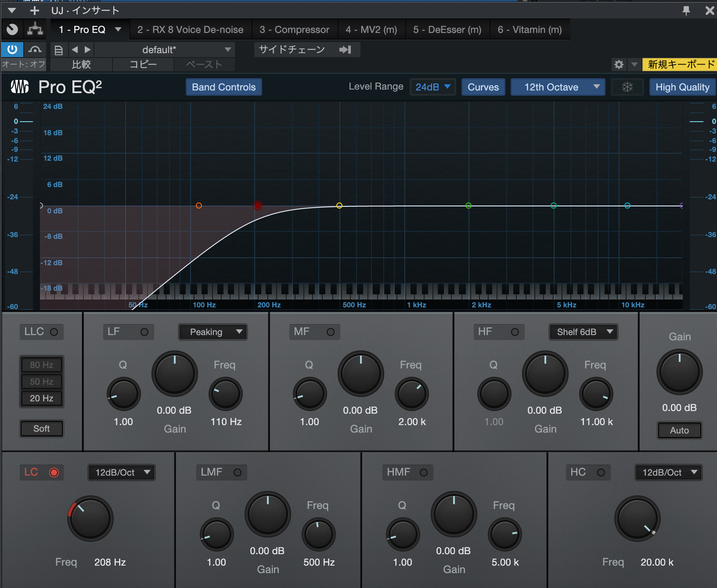The image size is (717, 588).
Task: Open the preset file page icon
Action: [58, 50]
